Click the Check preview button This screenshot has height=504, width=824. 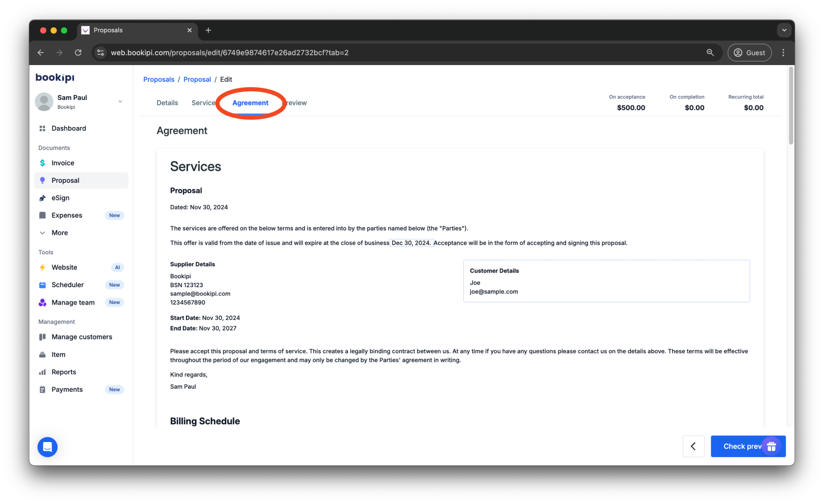748,446
